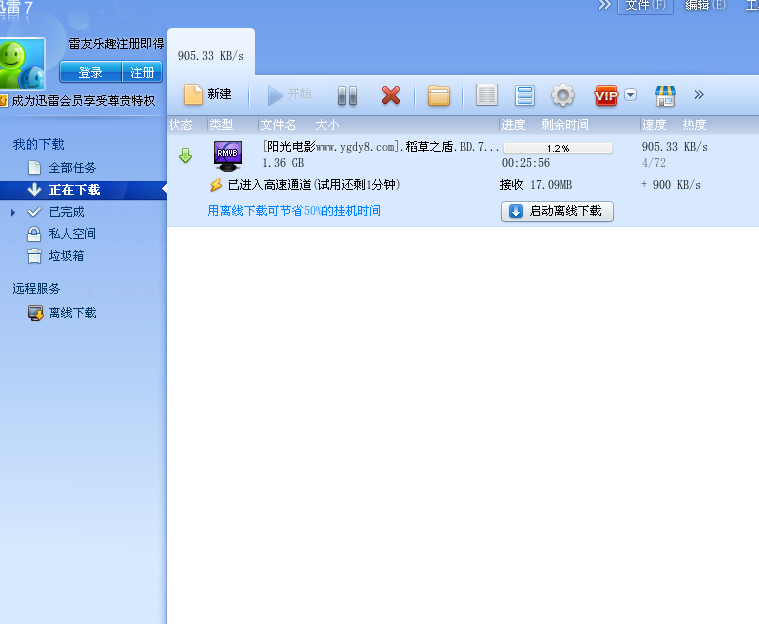Sort by the 类型 column header
This screenshot has width=759, height=624.
[221, 125]
